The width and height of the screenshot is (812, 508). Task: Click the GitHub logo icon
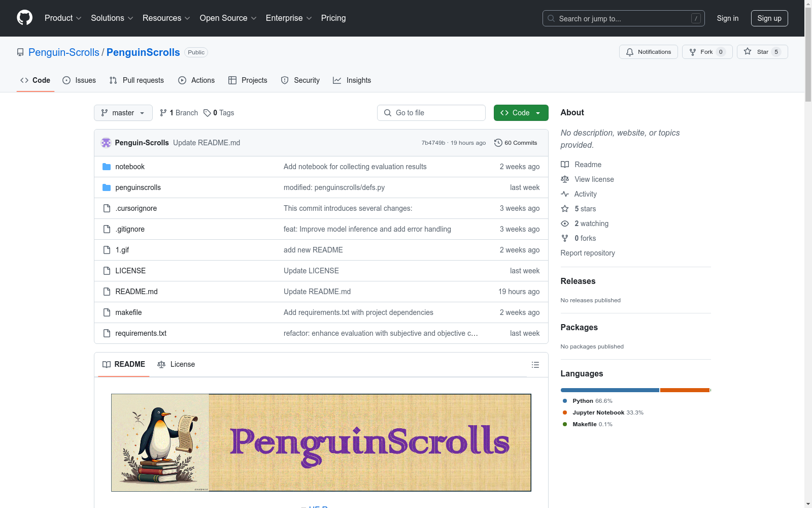click(24, 18)
